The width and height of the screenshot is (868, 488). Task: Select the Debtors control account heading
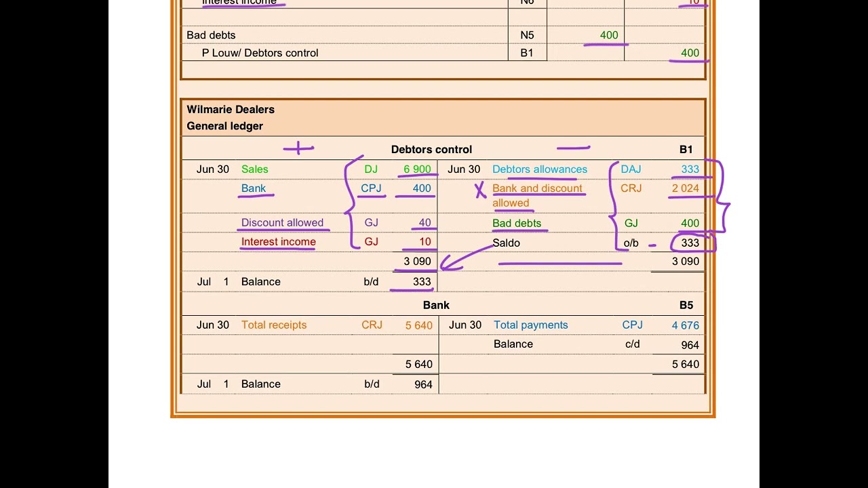[x=431, y=149]
